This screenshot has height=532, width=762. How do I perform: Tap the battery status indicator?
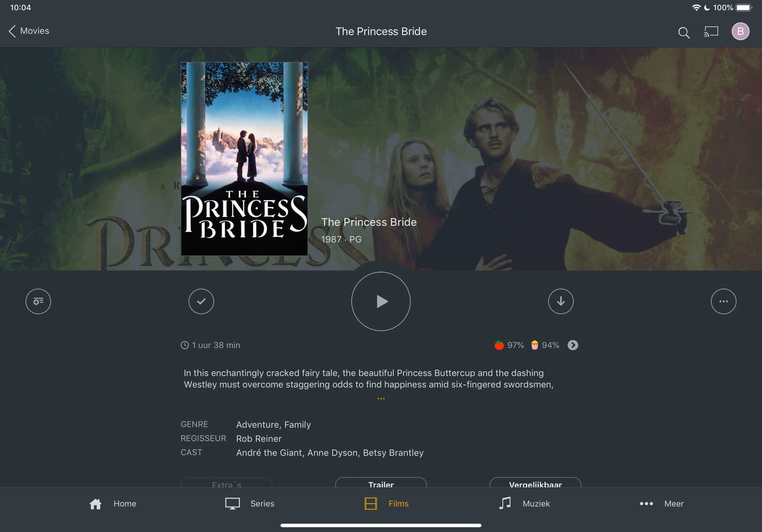pos(743,8)
